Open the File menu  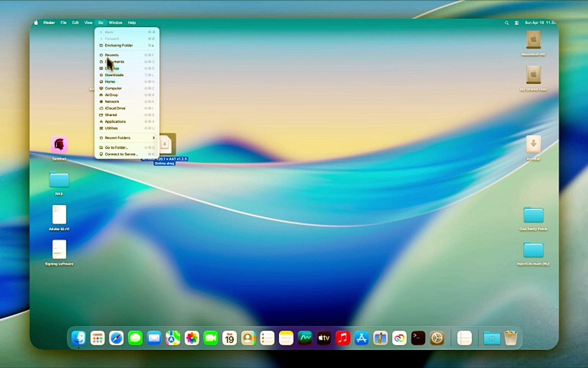click(x=63, y=23)
